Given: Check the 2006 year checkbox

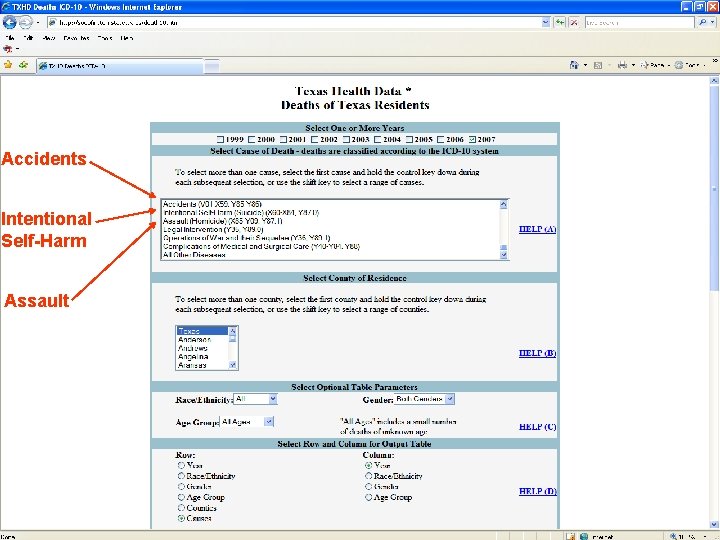Looking at the screenshot, I should (x=440, y=139).
